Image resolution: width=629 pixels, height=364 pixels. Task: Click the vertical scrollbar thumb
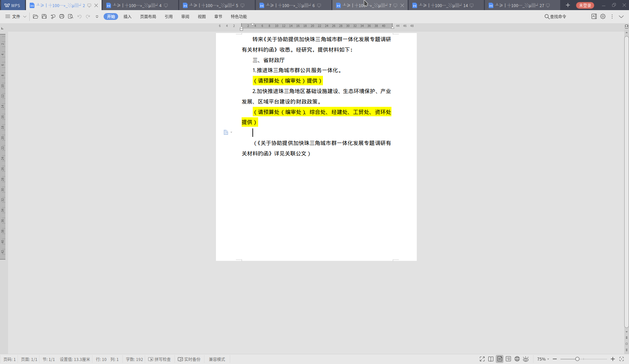tap(627, 181)
